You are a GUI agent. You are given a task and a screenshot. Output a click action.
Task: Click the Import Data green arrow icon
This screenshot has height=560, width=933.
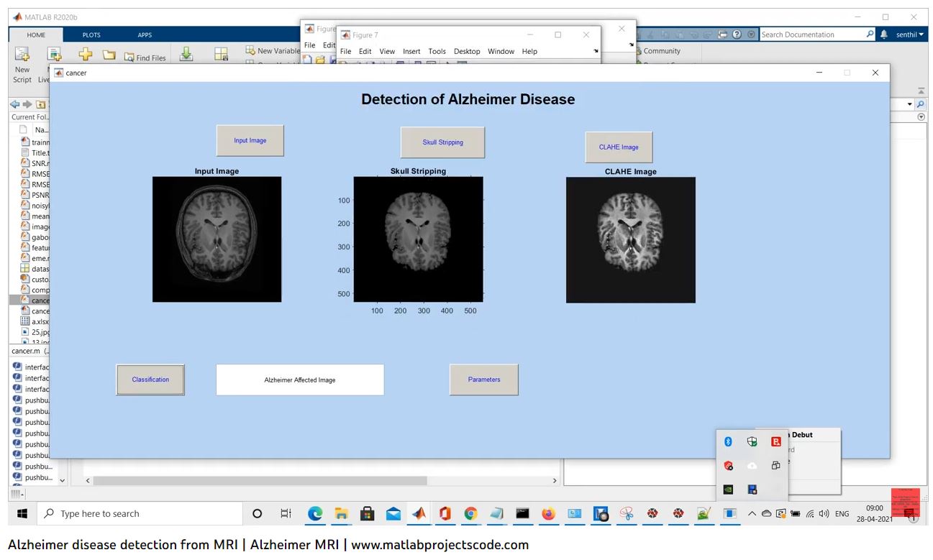(186, 55)
